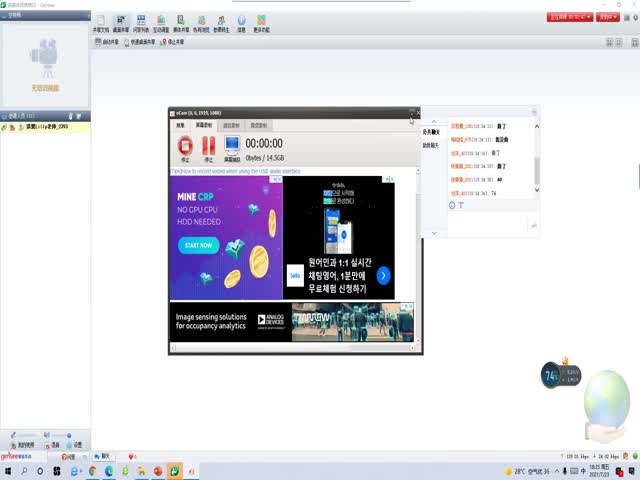Switch to the third oCam tab

coord(230,125)
